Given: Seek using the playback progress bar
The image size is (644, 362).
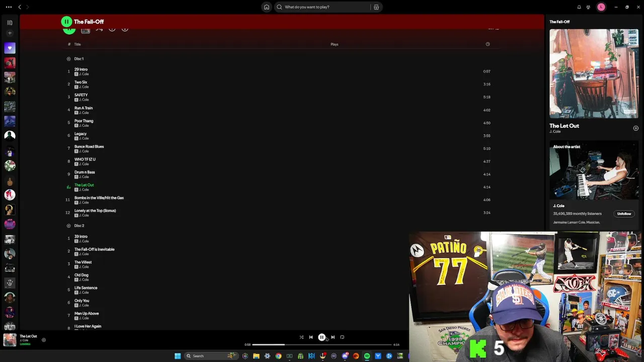Looking at the screenshot, I should click(322, 345).
